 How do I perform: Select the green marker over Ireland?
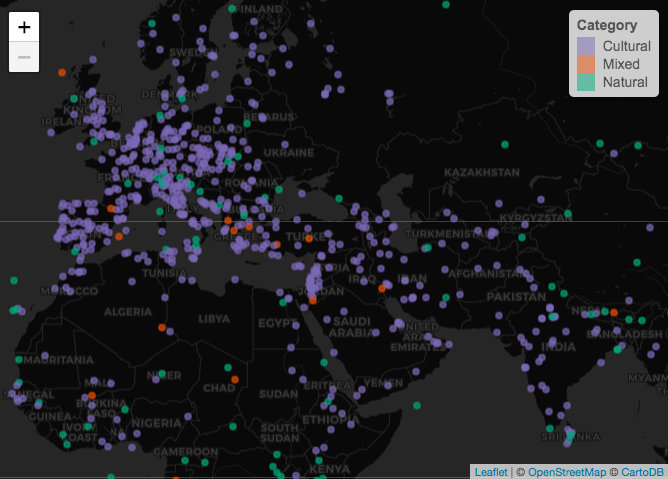point(74,98)
